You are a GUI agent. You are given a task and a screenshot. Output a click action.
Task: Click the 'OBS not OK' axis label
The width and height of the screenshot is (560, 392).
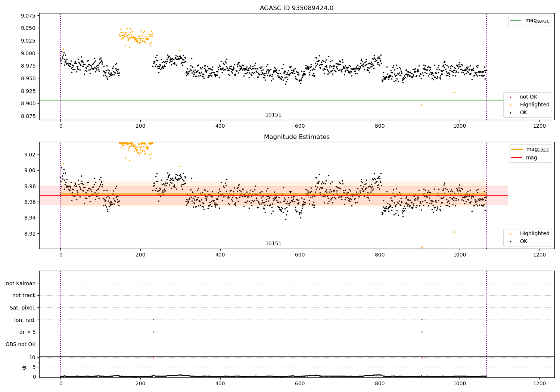tap(21, 344)
